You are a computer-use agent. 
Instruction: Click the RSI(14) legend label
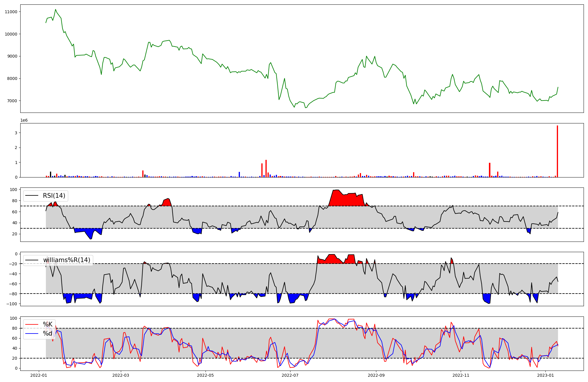coord(54,196)
